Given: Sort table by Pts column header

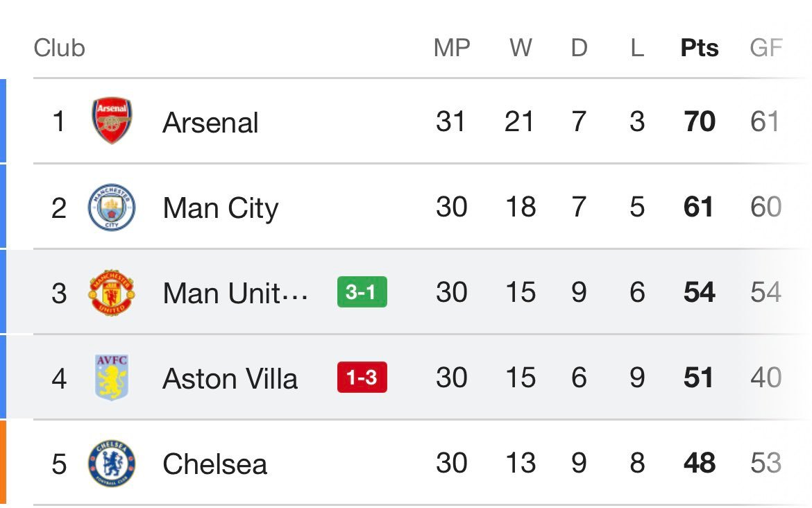Looking at the screenshot, I should click(699, 48).
